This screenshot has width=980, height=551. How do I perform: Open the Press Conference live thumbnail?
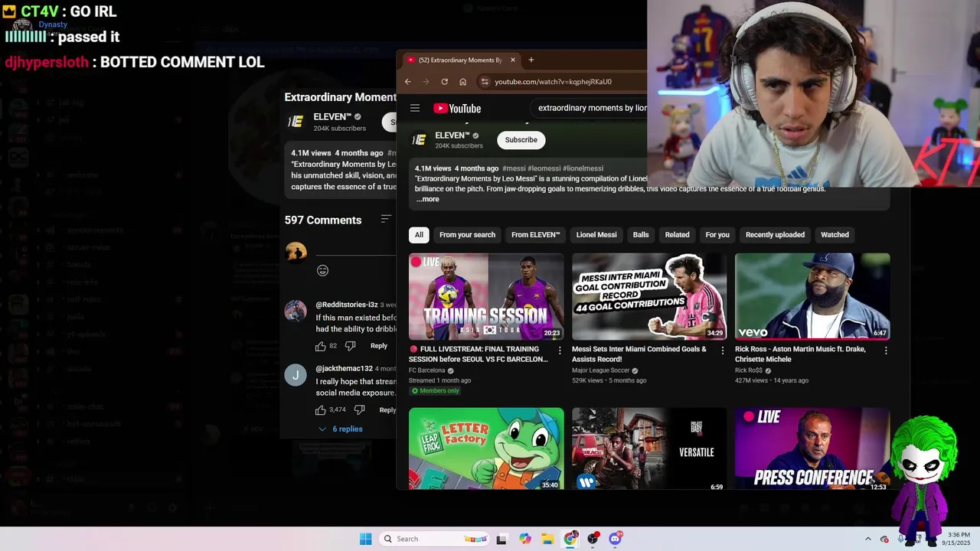point(812,448)
